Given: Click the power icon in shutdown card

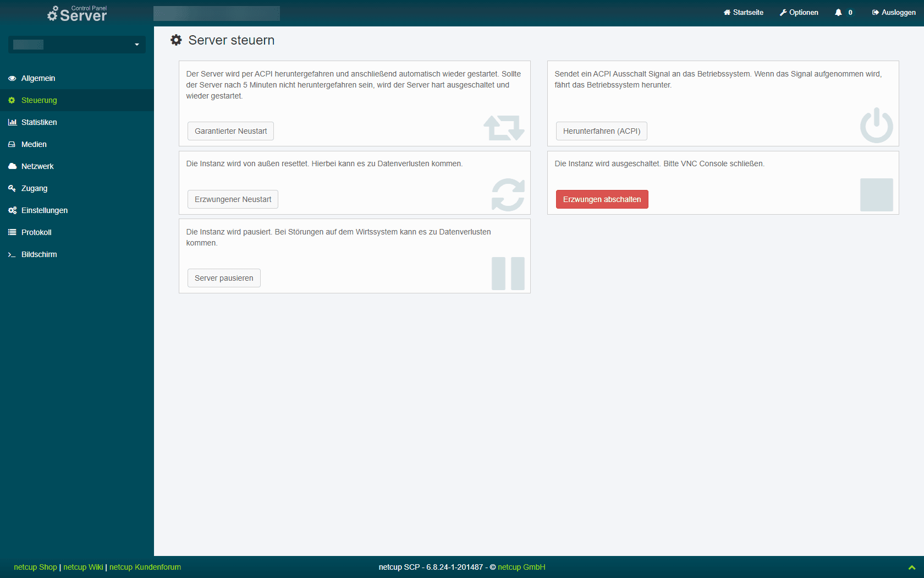Looking at the screenshot, I should click(x=876, y=126).
